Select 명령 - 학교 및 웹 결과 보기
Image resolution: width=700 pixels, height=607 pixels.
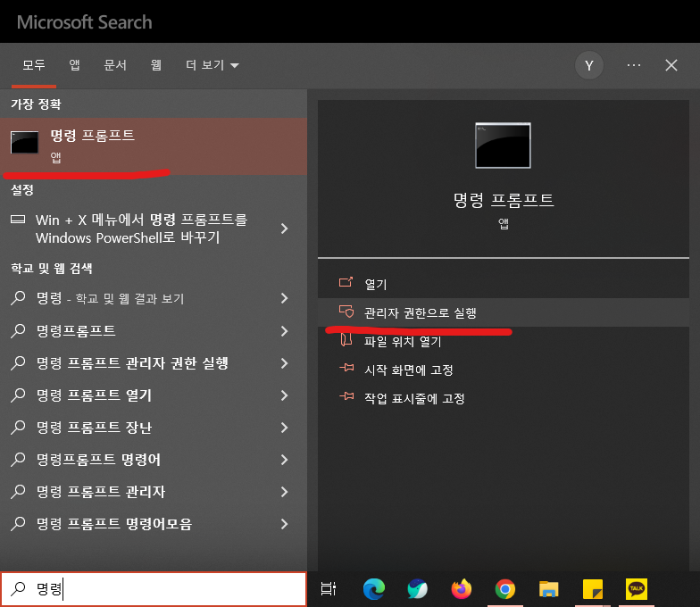[x=154, y=298]
